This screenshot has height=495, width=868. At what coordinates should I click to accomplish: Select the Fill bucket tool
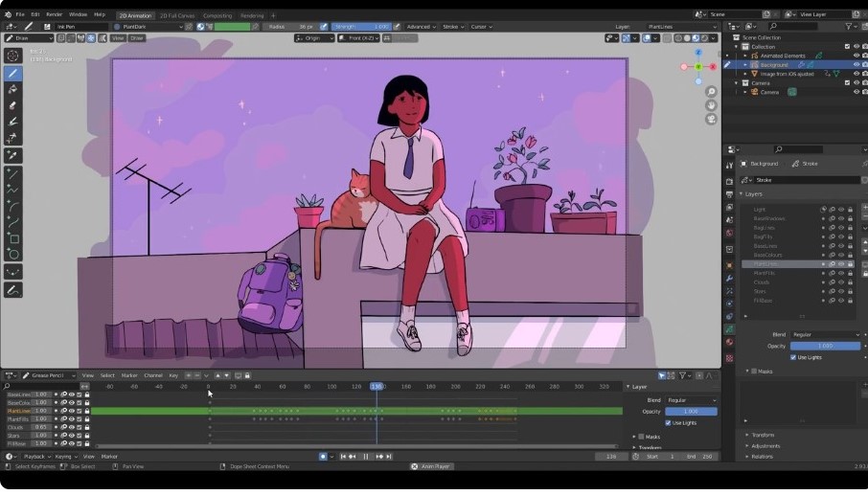13,89
